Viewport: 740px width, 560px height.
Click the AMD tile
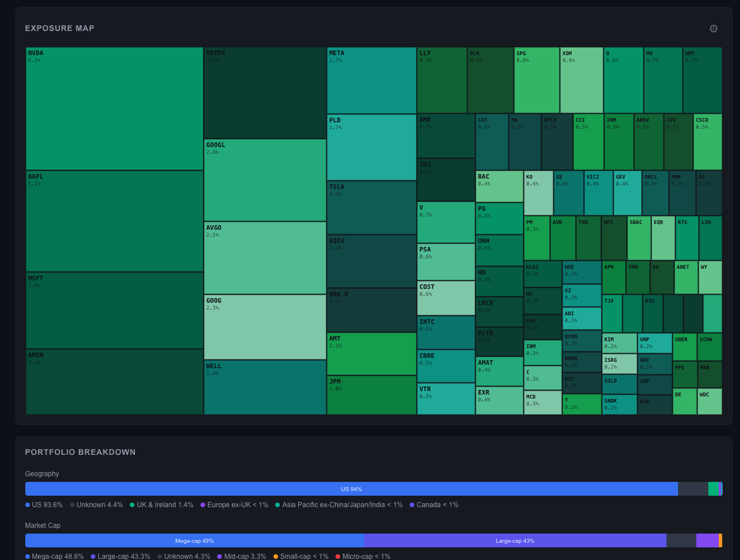[x=446, y=136]
